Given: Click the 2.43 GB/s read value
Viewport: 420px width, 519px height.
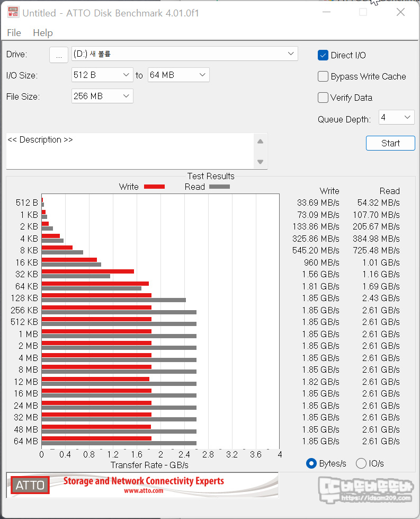Looking at the screenshot, I should coord(381,298).
